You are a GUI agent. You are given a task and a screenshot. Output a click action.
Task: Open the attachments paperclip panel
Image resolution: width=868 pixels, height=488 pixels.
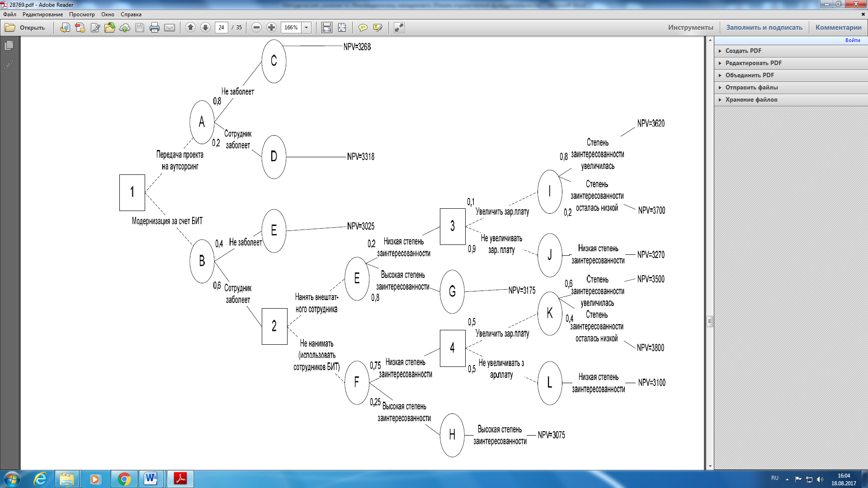pyautogui.click(x=9, y=65)
